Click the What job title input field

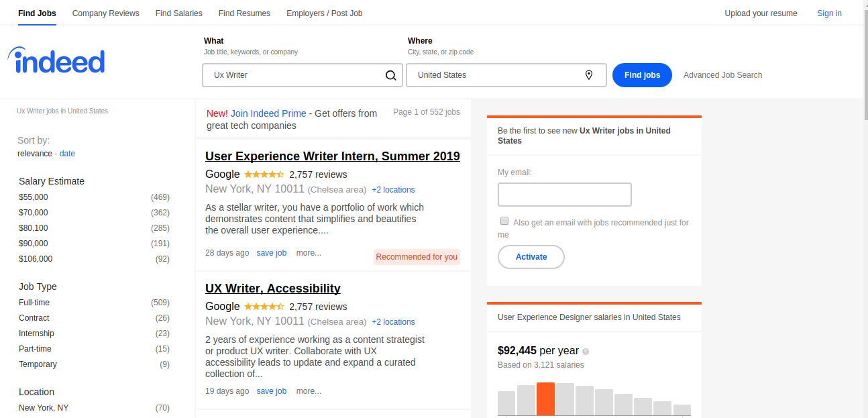303,75
